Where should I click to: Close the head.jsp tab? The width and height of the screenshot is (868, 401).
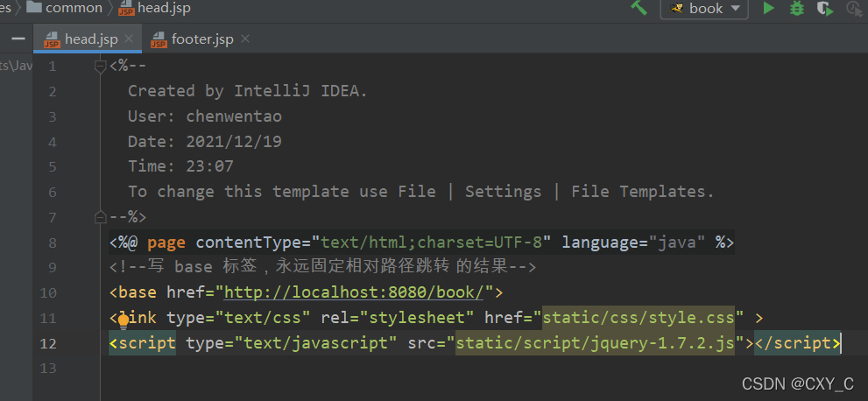click(x=129, y=39)
